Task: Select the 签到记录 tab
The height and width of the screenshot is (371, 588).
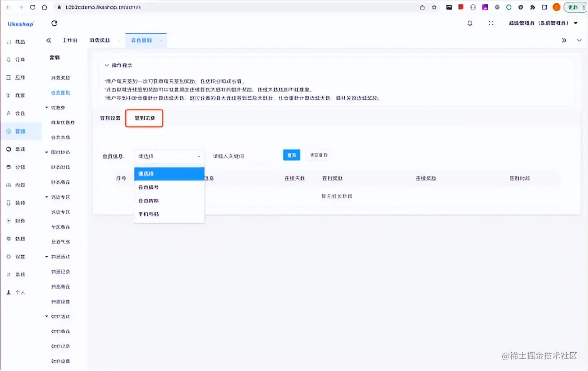Action: click(145, 118)
